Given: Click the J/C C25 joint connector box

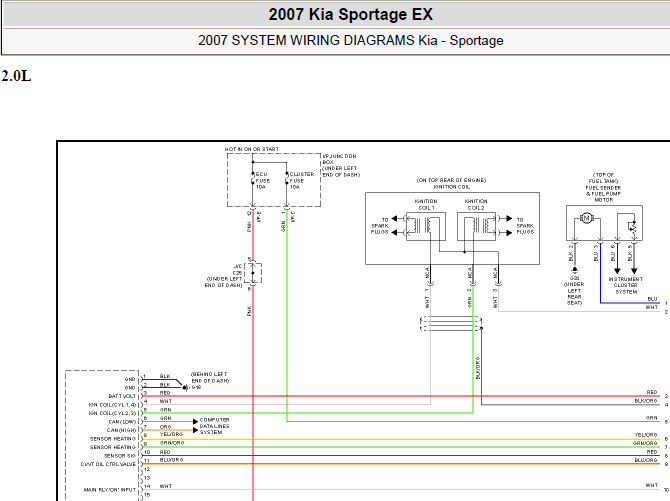Looking at the screenshot, I should pos(253,273).
